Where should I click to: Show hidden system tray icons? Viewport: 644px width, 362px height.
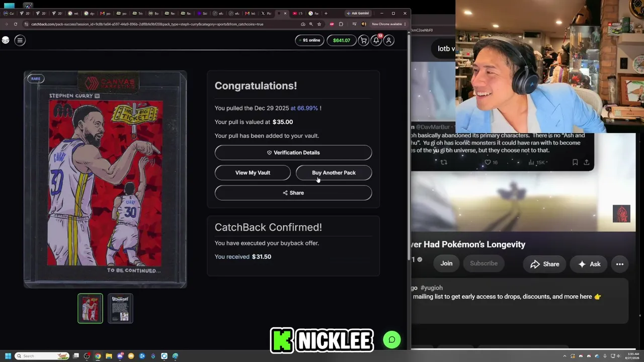(x=565, y=356)
